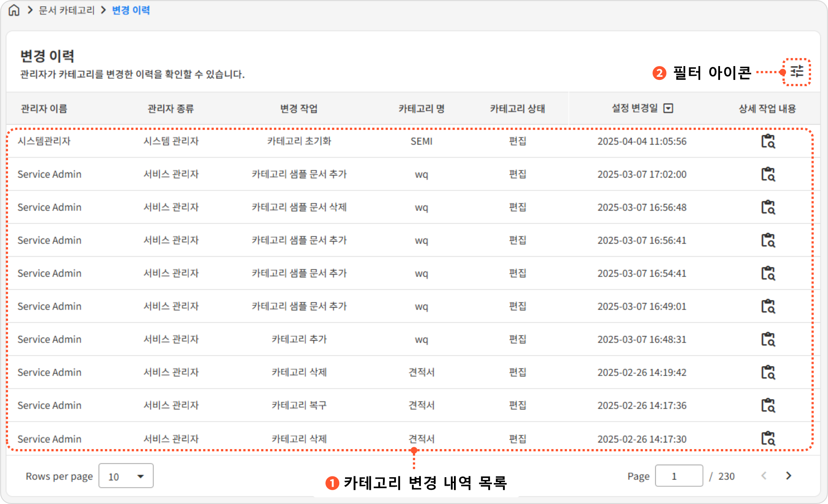Click the home icon in breadcrumb

click(x=14, y=10)
